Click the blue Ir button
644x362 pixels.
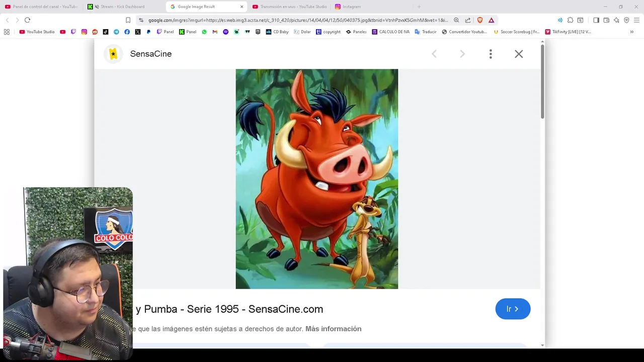coord(513,309)
